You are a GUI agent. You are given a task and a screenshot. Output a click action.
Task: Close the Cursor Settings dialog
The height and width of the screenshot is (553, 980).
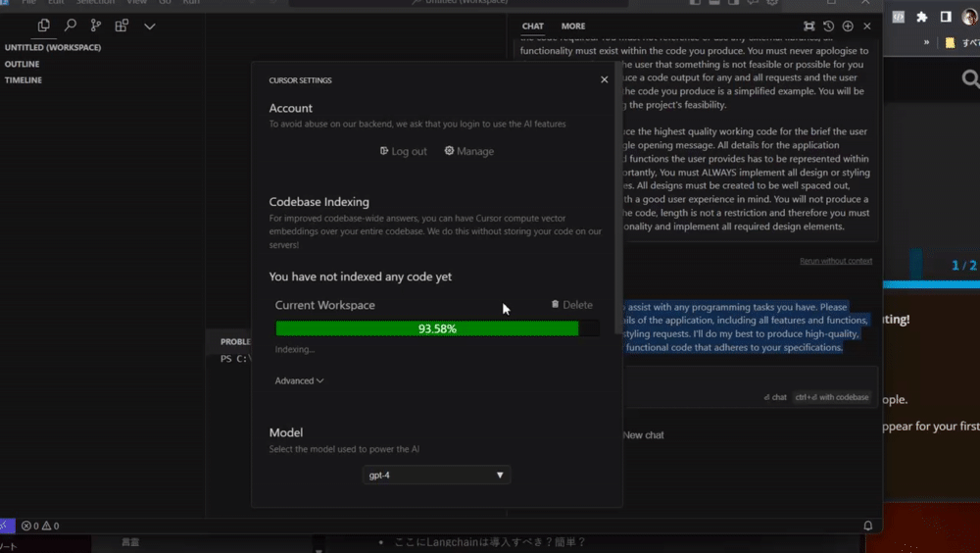pyautogui.click(x=605, y=79)
